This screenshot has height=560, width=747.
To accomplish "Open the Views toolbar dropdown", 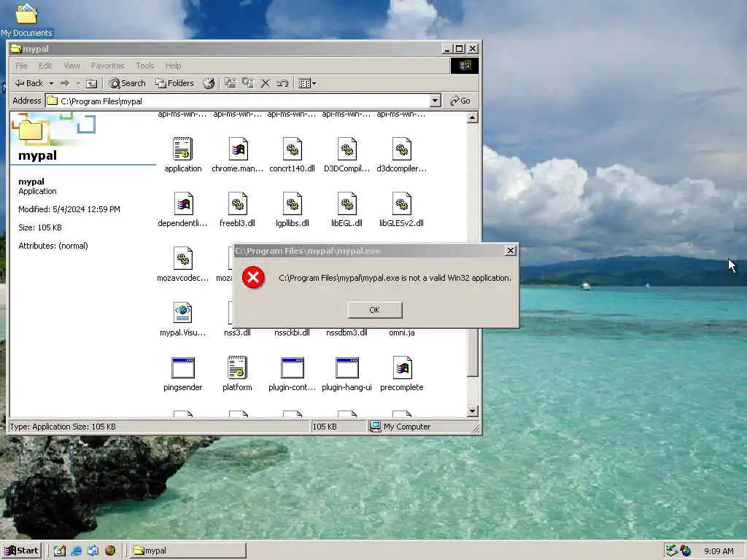I will point(307,83).
